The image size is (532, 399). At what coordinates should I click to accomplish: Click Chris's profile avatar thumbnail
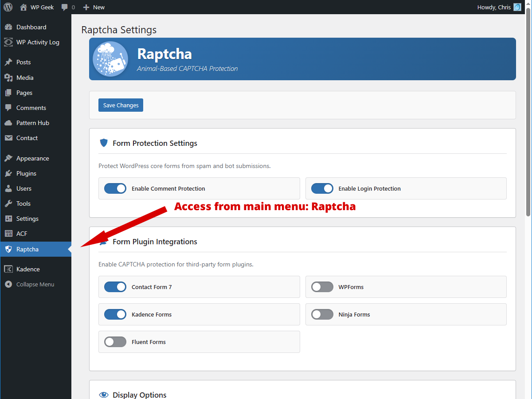coord(516,7)
